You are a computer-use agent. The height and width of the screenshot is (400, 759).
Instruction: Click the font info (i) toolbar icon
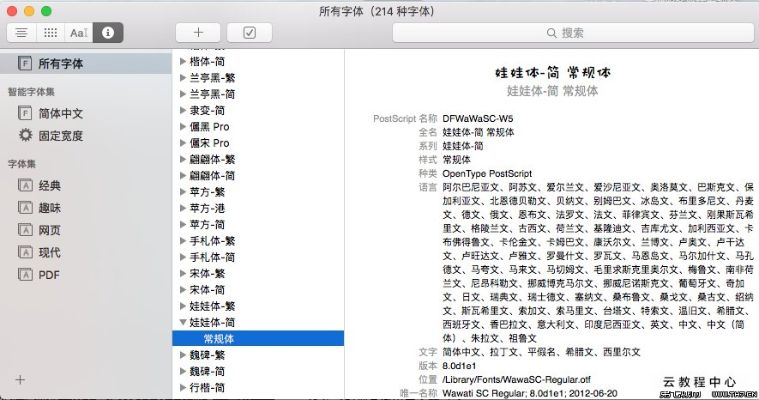[x=107, y=32]
